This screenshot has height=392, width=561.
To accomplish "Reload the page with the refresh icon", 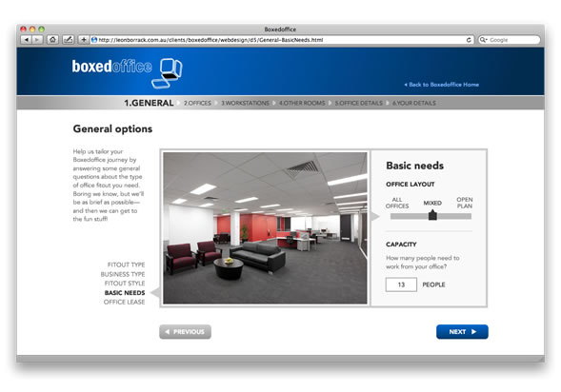I will pos(469,40).
